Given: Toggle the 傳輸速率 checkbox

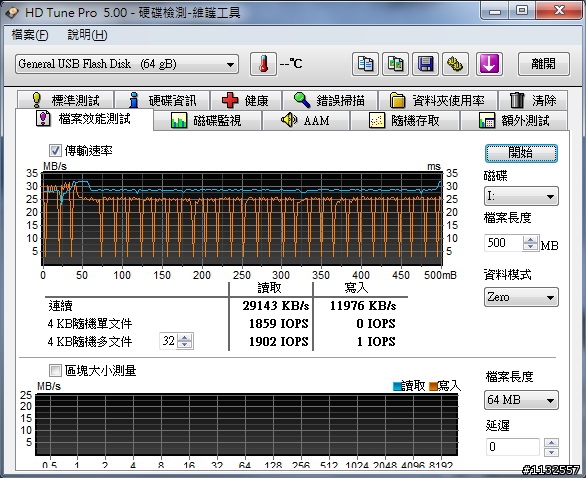Looking at the screenshot, I should 55,151.
